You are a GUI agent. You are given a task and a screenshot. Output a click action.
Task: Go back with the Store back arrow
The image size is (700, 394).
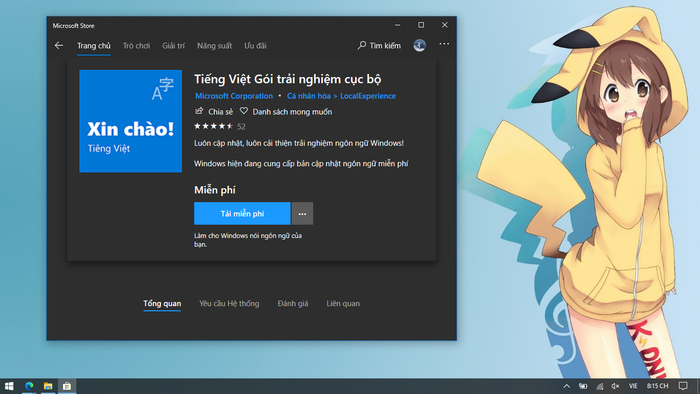[x=59, y=46]
